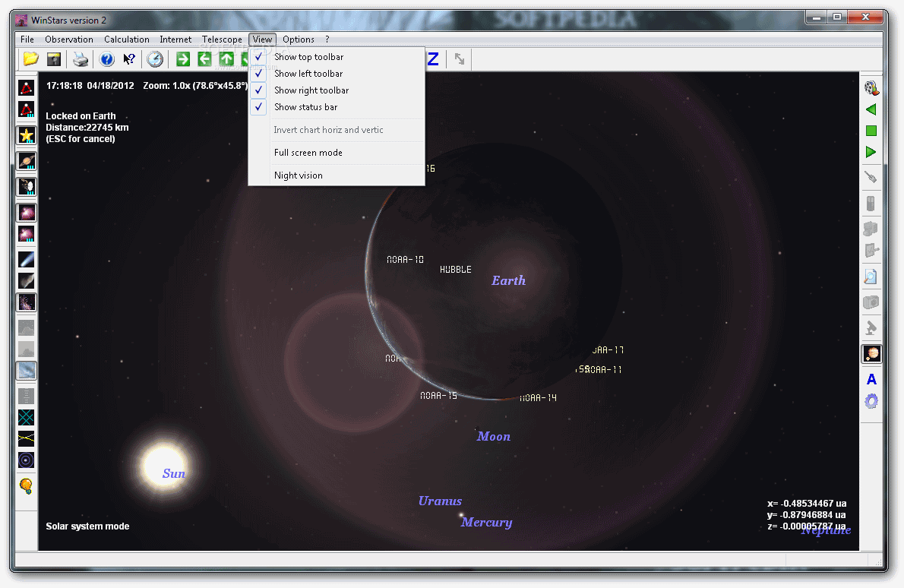Screen dimensions: 904x588
Task: Open the Options menu
Action: point(299,40)
